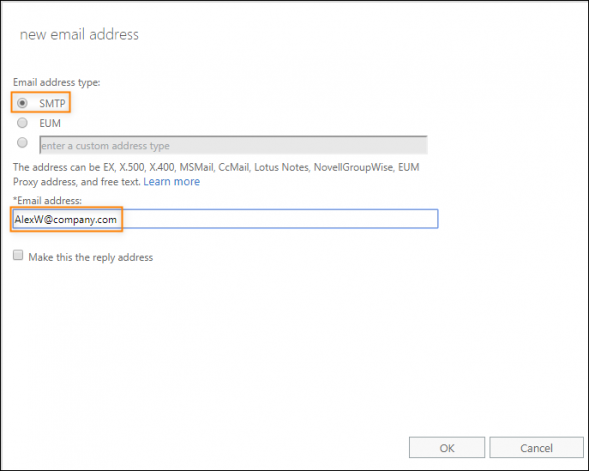Check the Make this the reply address box
Image resolution: width=589 pixels, height=471 pixels.
[18, 255]
